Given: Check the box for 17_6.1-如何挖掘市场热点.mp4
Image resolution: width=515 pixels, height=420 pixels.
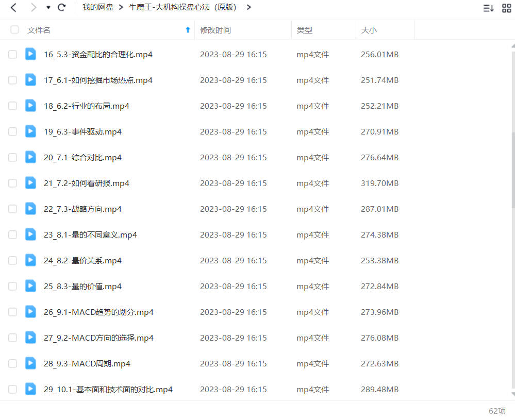Looking at the screenshot, I should 12,80.
